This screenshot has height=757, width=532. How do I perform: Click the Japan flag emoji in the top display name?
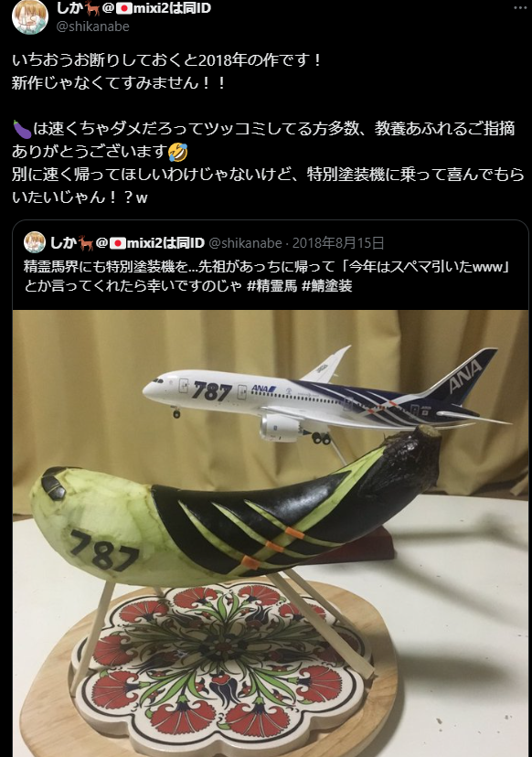pyautogui.click(x=123, y=8)
